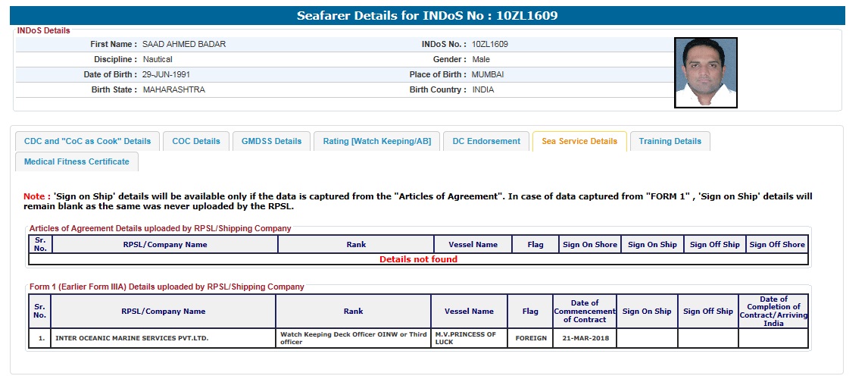Click the Articles of Agreement Details section title
868x376 pixels.
click(x=160, y=228)
